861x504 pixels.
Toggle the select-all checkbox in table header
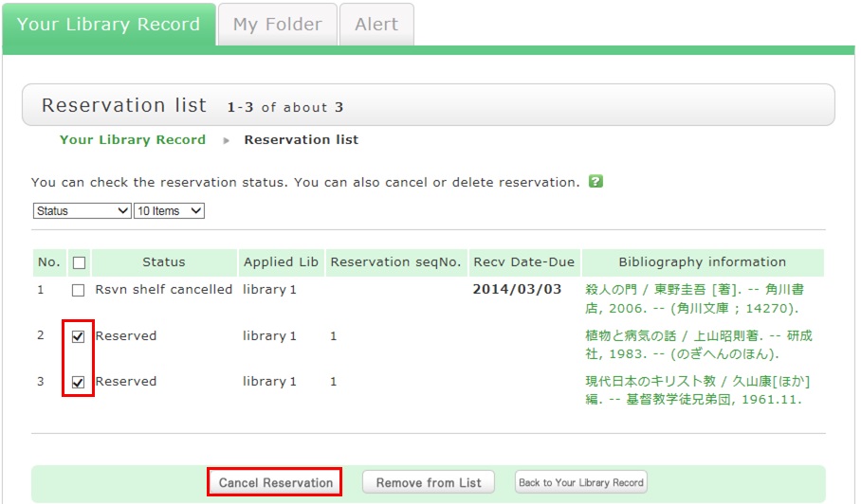(x=79, y=262)
